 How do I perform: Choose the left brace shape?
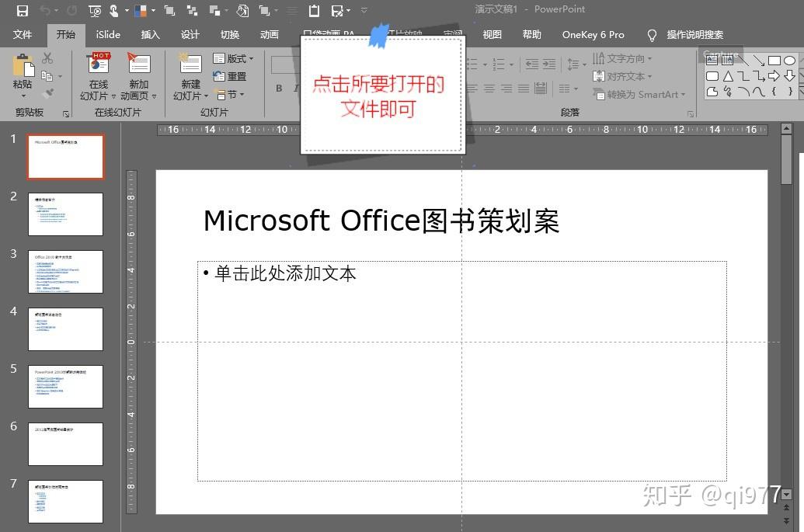[x=774, y=92]
